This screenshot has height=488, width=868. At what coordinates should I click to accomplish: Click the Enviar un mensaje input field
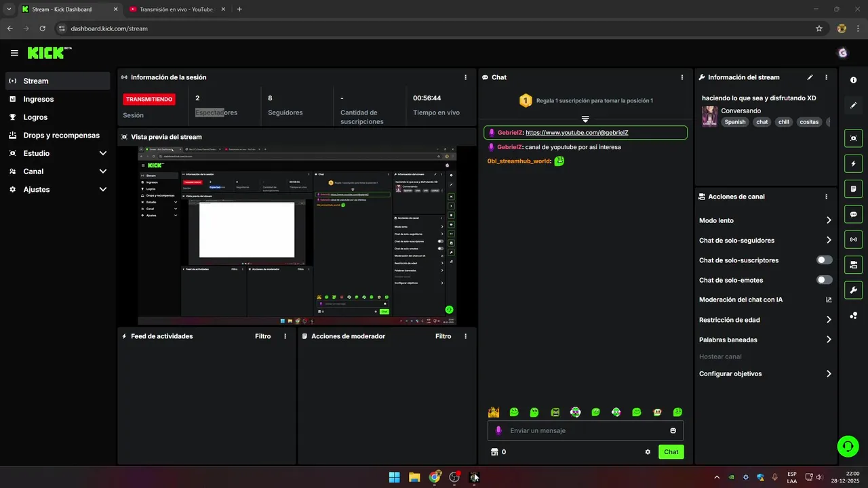(x=585, y=430)
